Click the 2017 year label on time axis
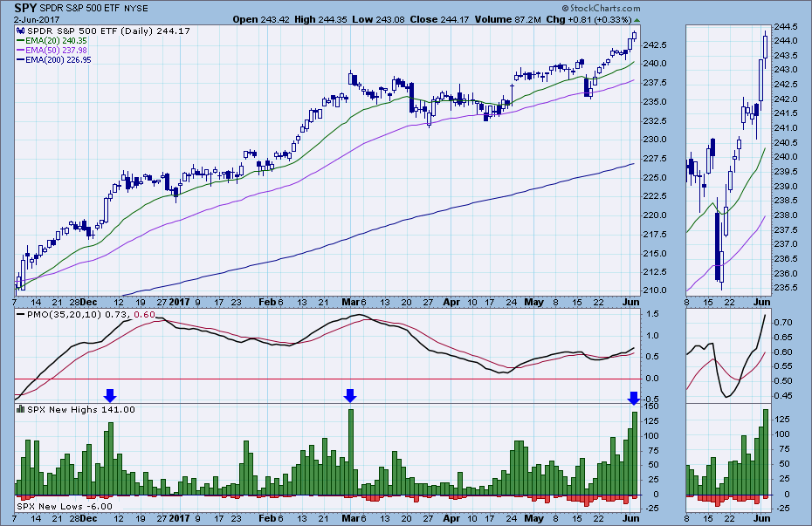The image size is (812, 526). pyautogui.click(x=179, y=303)
